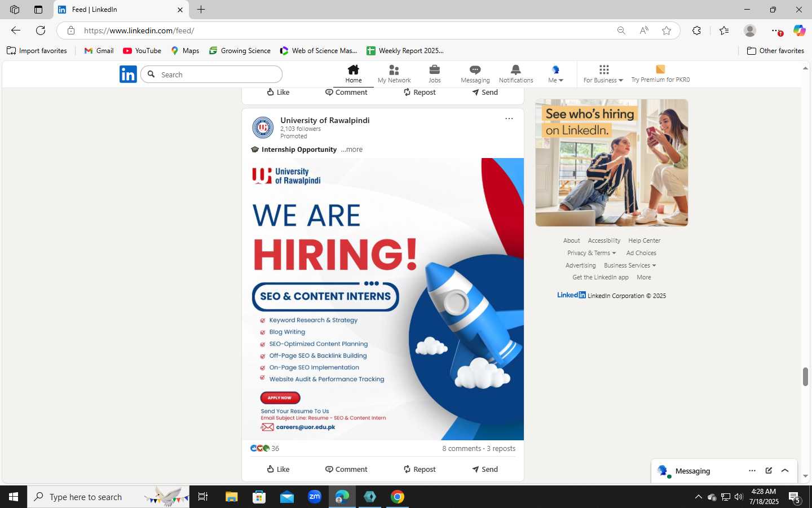Open Growing Science bookmark
The width and height of the screenshot is (812, 508).
(240, 51)
